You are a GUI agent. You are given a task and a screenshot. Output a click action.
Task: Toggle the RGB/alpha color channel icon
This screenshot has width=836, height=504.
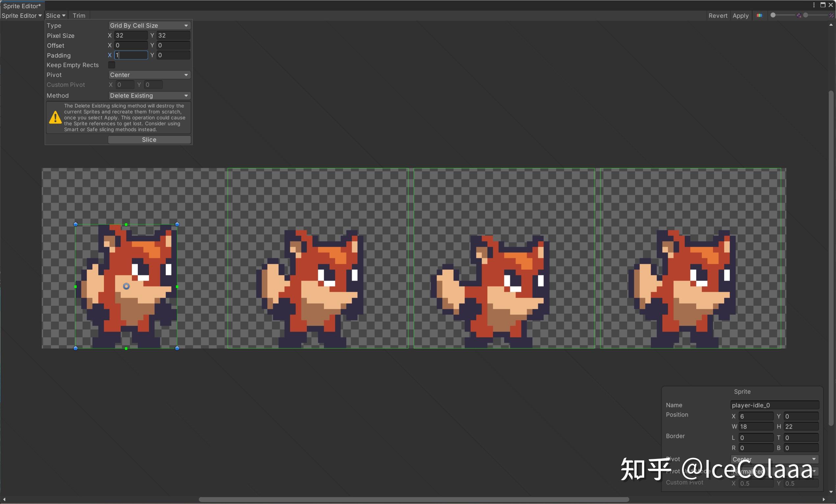tap(759, 15)
